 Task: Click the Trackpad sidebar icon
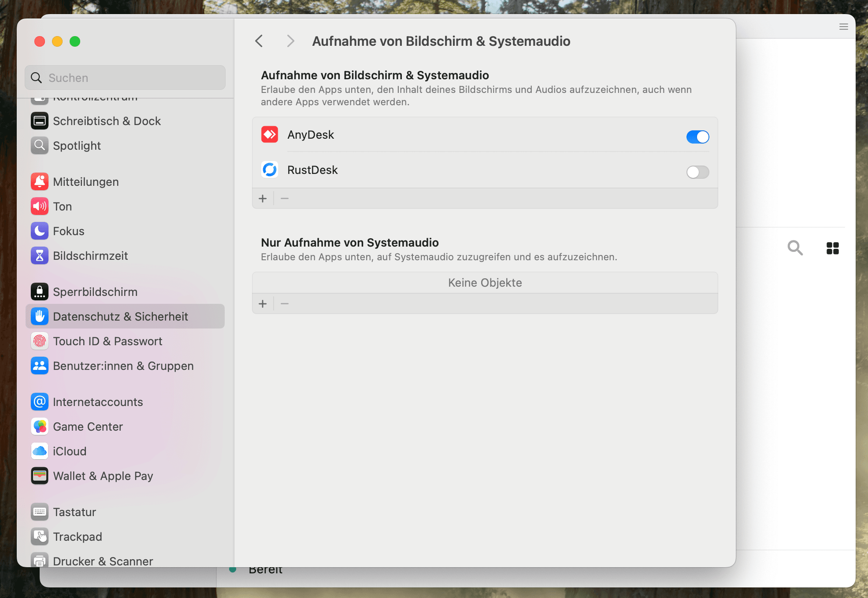(x=40, y=536)
